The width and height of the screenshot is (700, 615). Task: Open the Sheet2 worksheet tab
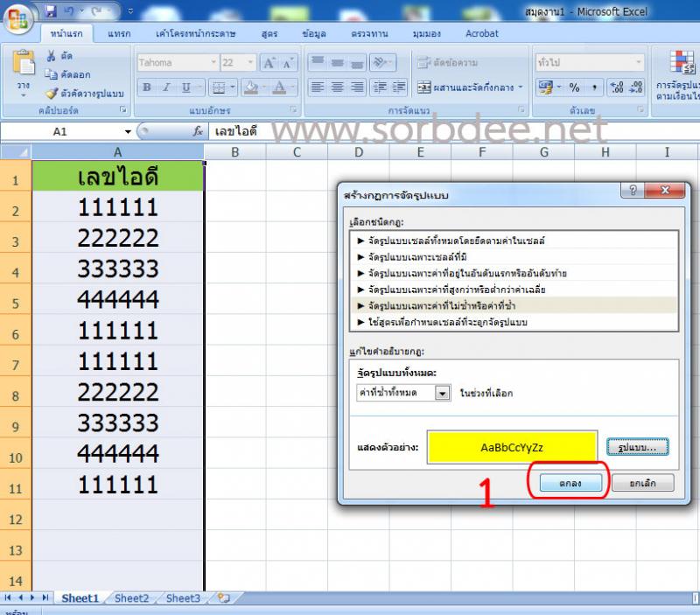(x=131, y=598)
